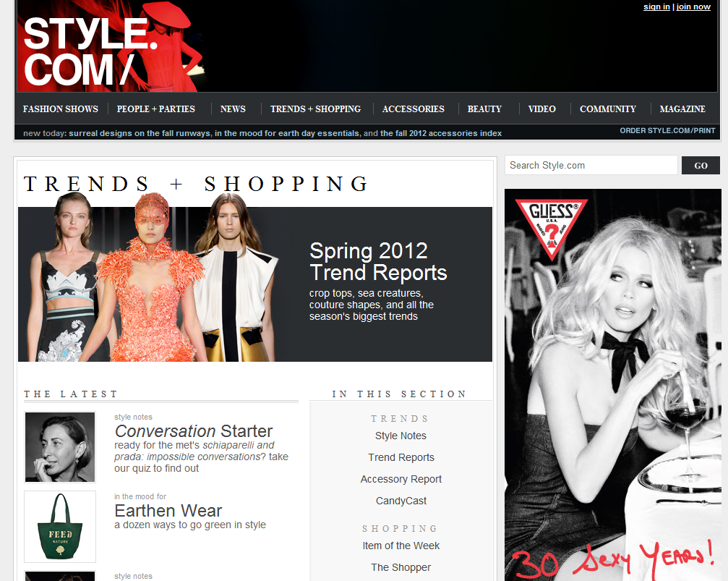Click the Schiaparelli and Prada quiz description
Image resolution: width=728 pixels, height=581 pixels.
201,457
